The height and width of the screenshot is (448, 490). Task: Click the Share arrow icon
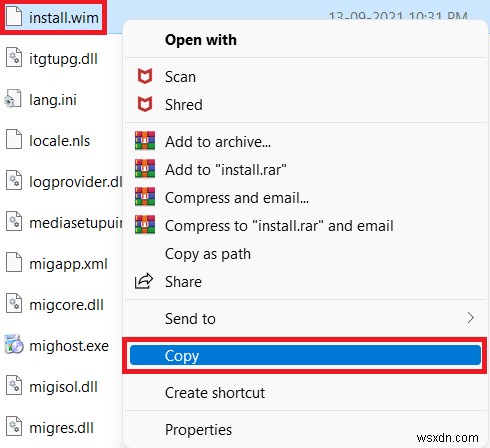[x=144, y=281]
